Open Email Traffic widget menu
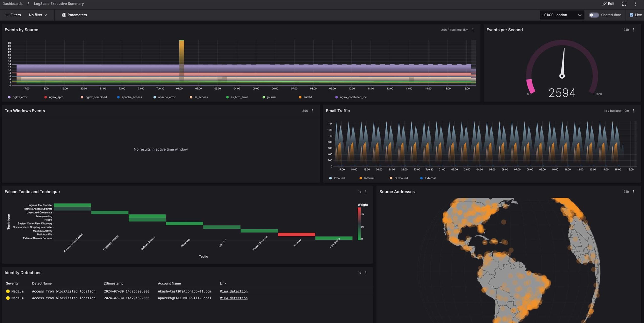 633,111
